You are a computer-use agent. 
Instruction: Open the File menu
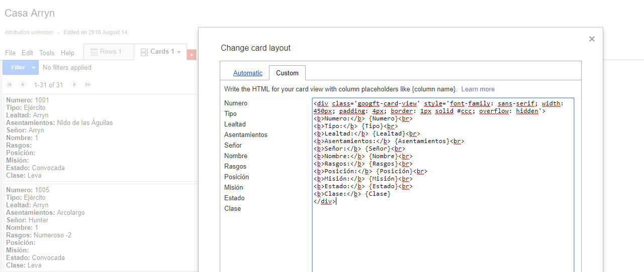coord(10,53)
